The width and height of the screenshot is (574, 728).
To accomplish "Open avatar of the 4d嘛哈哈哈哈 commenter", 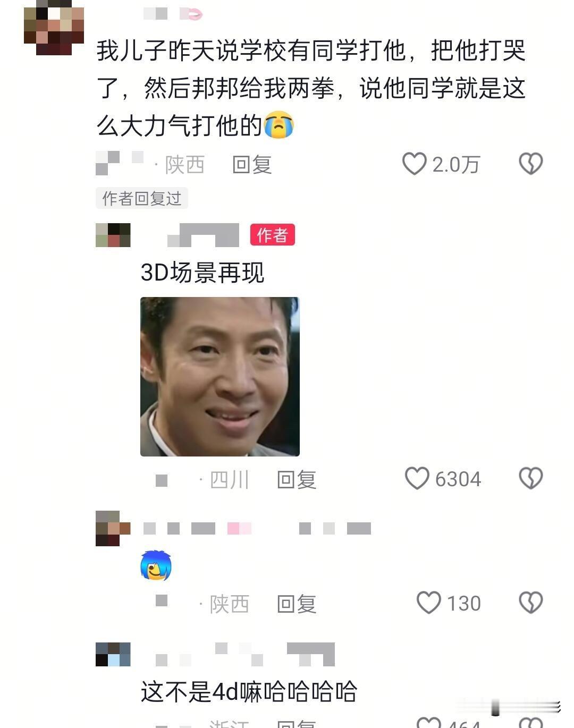I will pos(113,654).
